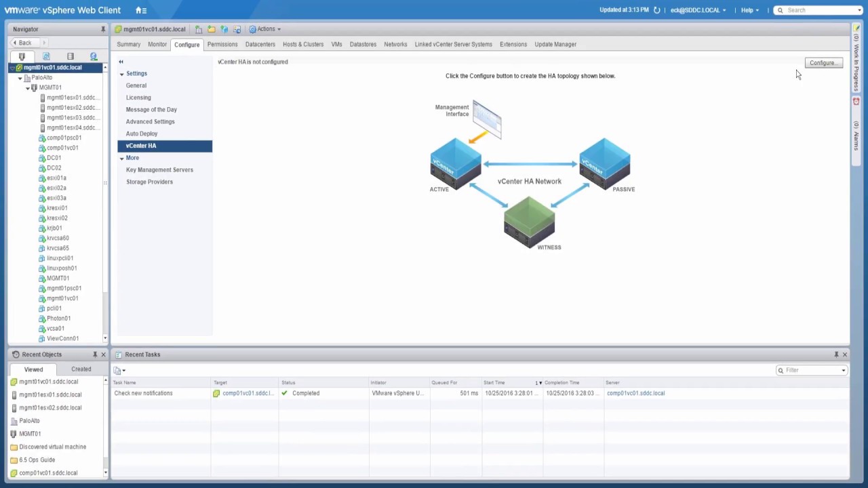Open the Summary tab

pos(128,44)
